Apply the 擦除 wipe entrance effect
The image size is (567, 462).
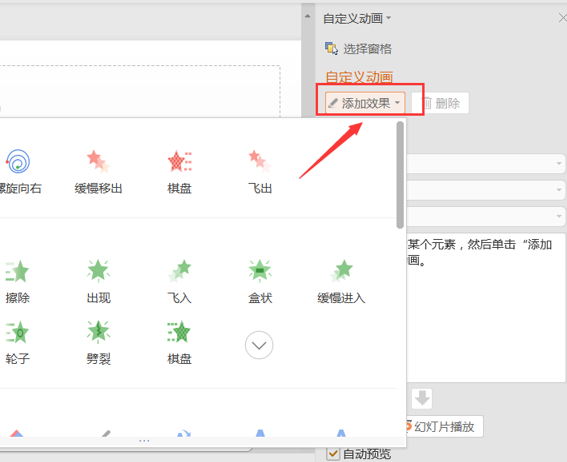pyautogui.click(x=17, y=282)
